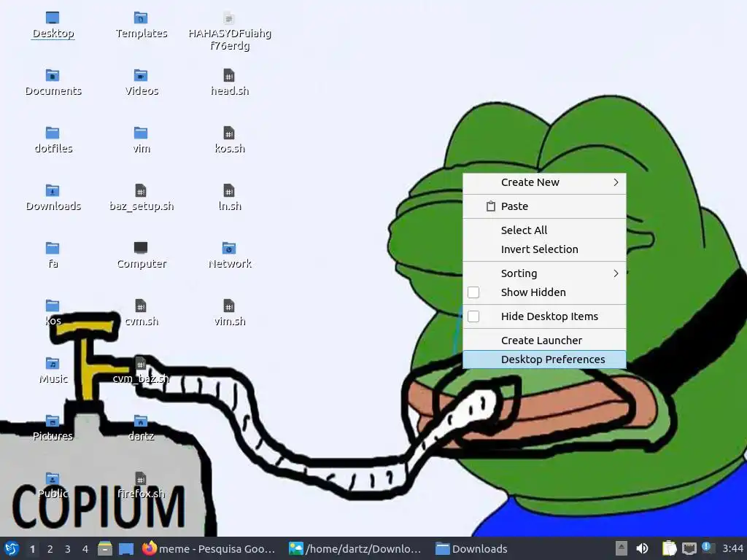The image size is (747, 560).
Task: Click show desktop panel icon
Action: pyautogui.click(x=126, y=548)
